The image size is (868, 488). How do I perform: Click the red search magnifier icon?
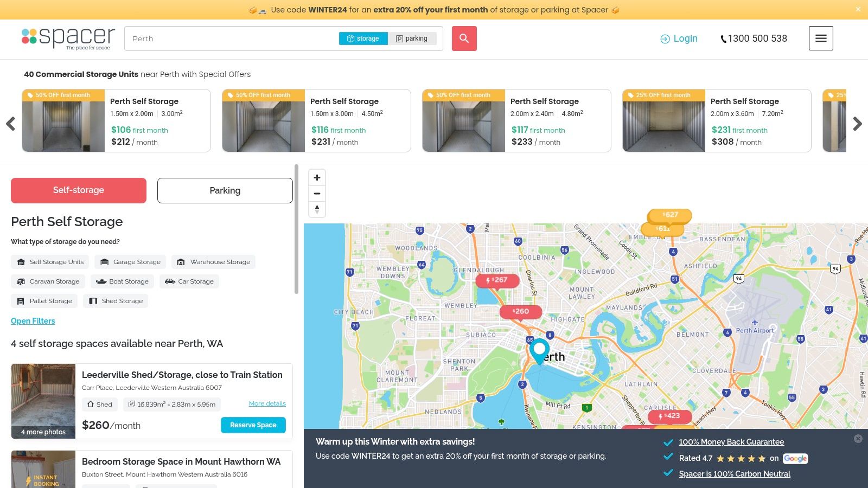click(464, 38)
